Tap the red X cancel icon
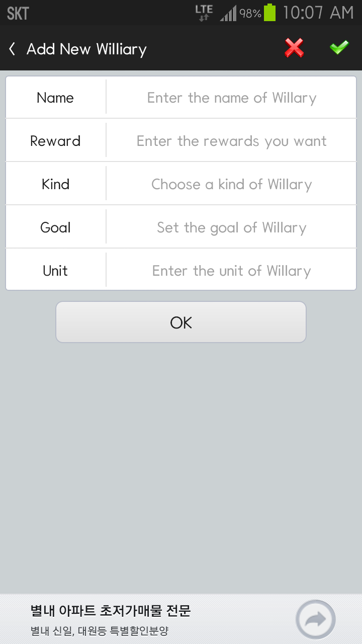Viewport: 362px width, 644px height. pos(294,48)
